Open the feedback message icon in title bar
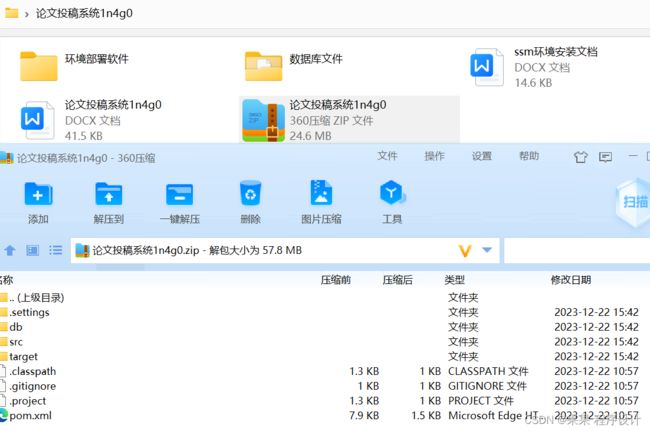650x431 pixels. (x=605, y=157)
